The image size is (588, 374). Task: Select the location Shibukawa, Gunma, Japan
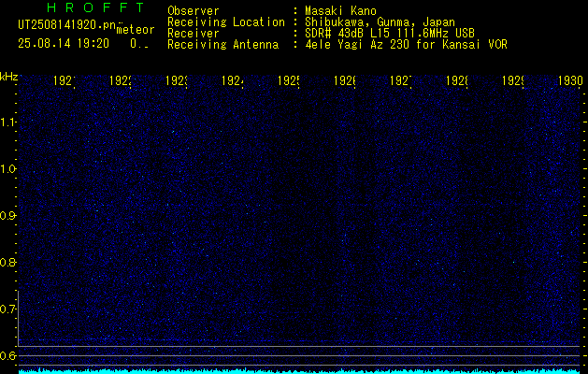(380, 22)
